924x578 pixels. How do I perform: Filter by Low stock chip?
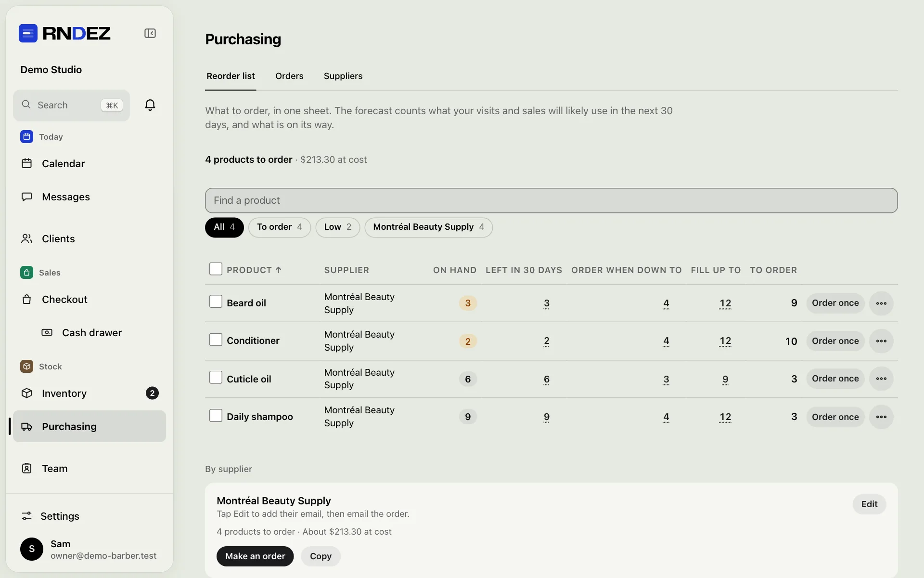pos(338,227)
